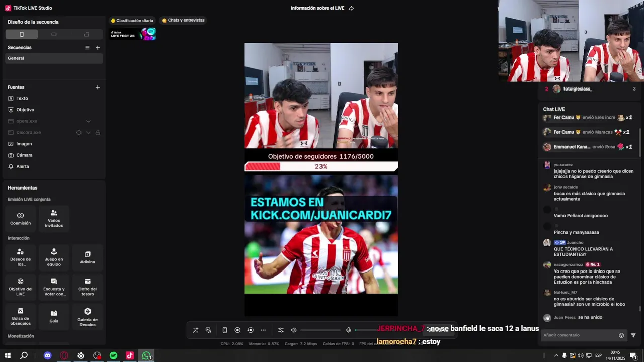Image resolution: width=644 pixels, height=362 pixels.
Task: Open Encuesta y Votar tool
Action: click(x=54, y=287)
